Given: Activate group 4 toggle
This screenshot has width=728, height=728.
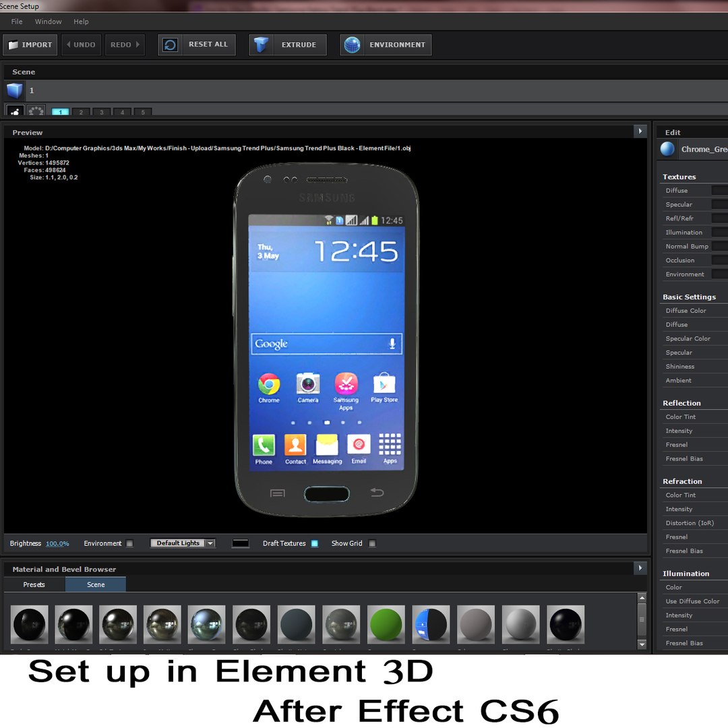Looking at the screenshot, I should (122, 112).
